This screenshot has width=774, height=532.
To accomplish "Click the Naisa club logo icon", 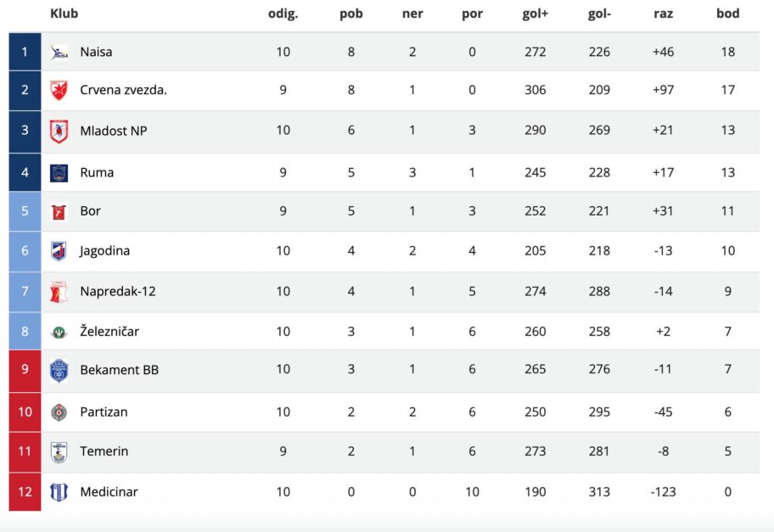I will (59, 52).
